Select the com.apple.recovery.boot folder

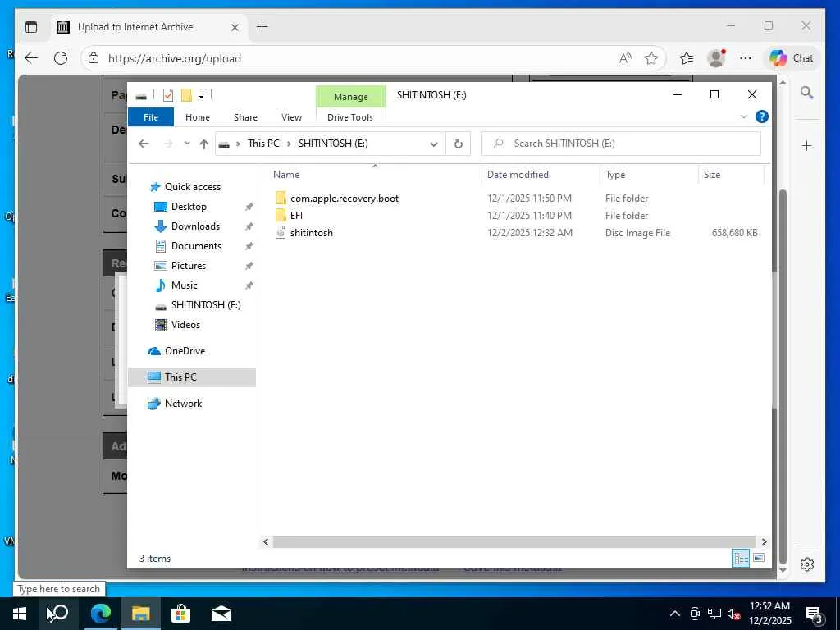coord(345,199)
